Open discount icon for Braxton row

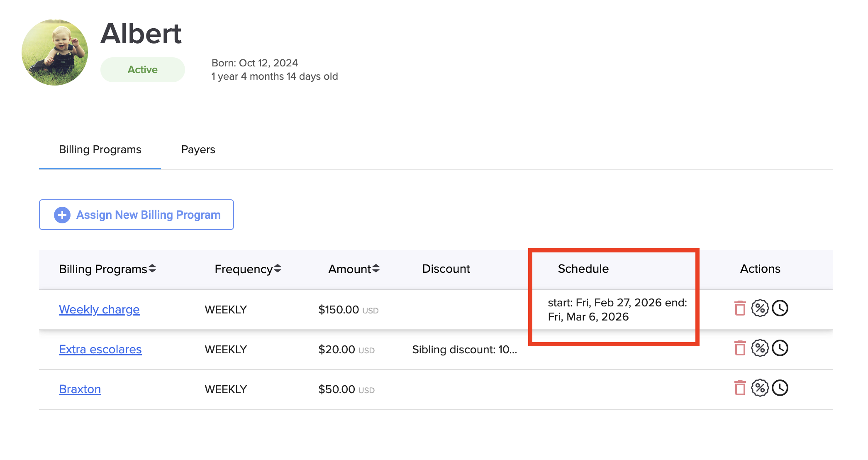tap(760, 388)
